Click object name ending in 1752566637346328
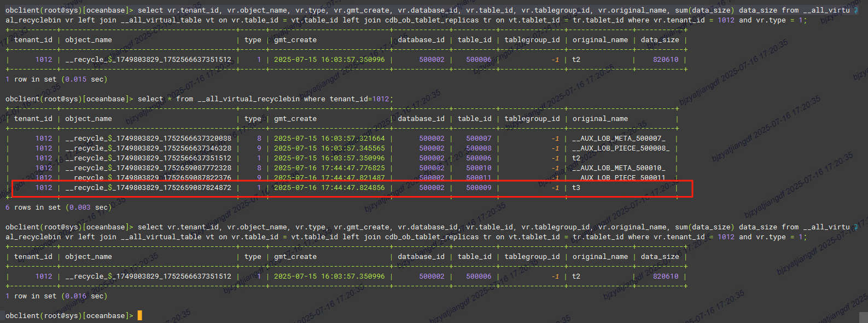 coord(148,148)
